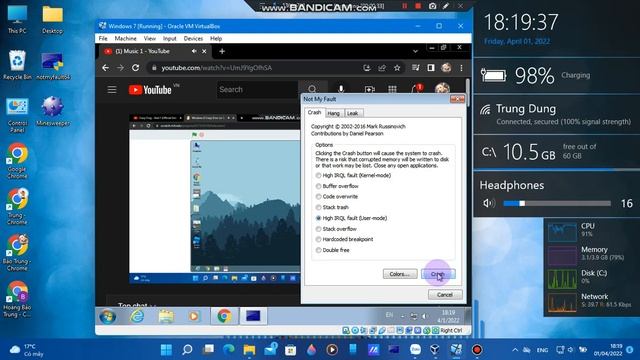Click the YouTube address bar URL
The width and height of the screenshot is (640, 360).
point(216,68)
